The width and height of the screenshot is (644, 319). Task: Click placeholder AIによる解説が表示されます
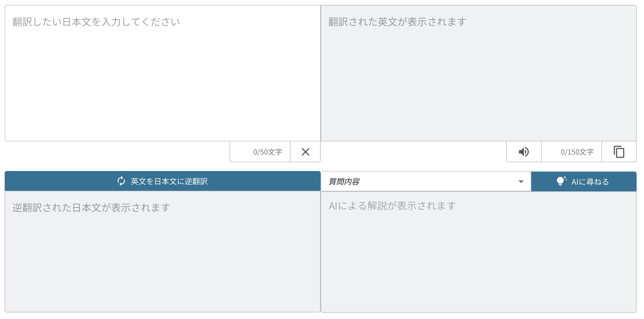pyautogui.click(x=392, y=206)
